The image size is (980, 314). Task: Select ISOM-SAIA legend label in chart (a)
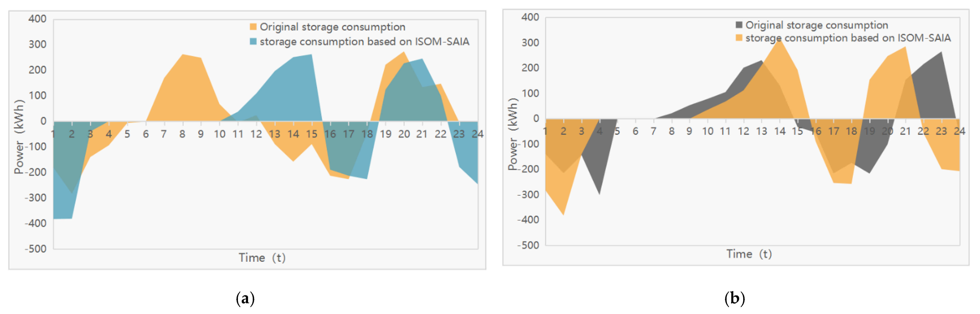click(364, 41)
